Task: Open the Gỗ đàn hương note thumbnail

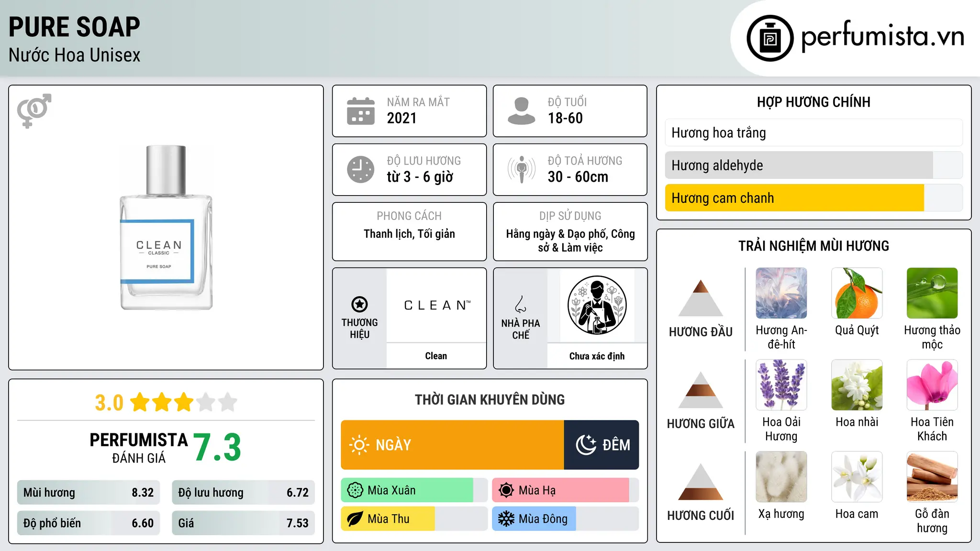Action: point(932,477)
